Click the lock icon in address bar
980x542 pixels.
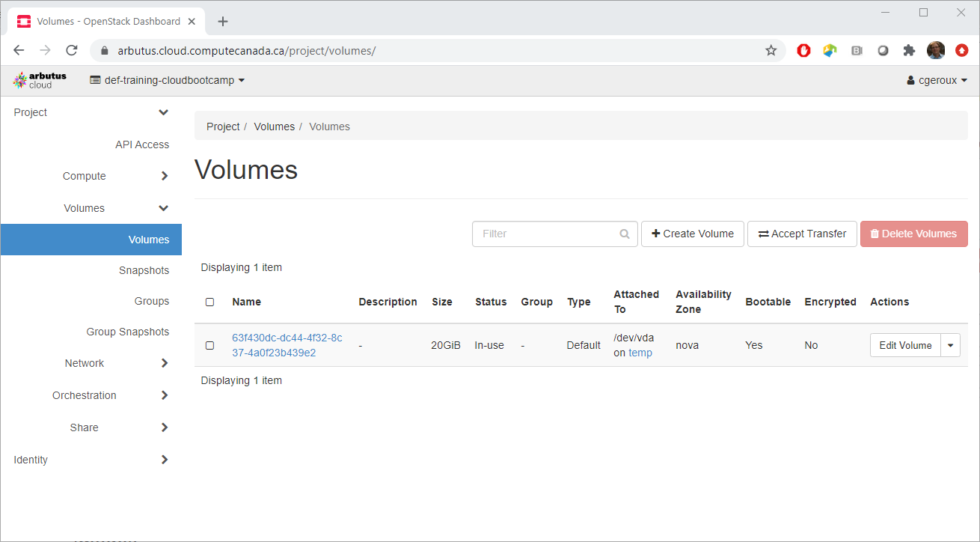(x=104, y=51)
